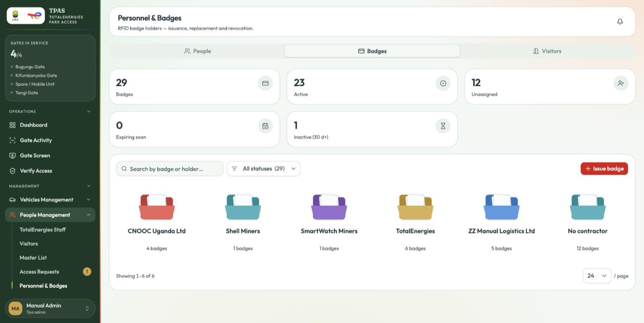Click the '6 badges' count under TotalEnergies

click(x=415, y=248)
